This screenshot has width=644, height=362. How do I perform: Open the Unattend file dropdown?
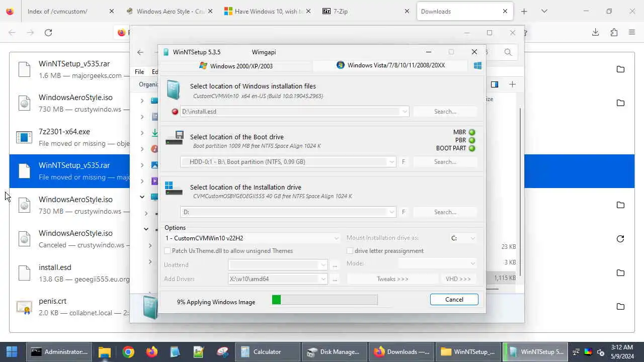point(324,265)
